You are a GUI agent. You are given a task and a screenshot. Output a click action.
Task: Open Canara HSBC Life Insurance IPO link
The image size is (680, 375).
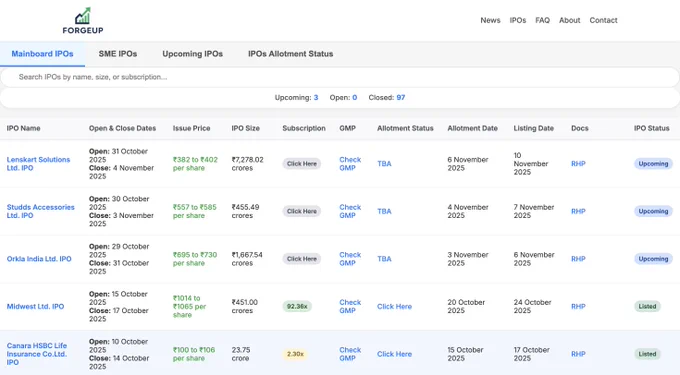[37, 354]
